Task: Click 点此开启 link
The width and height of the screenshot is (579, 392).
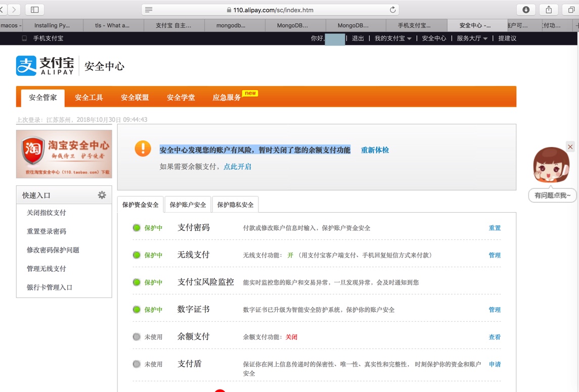Action: [x=237, y=166]
